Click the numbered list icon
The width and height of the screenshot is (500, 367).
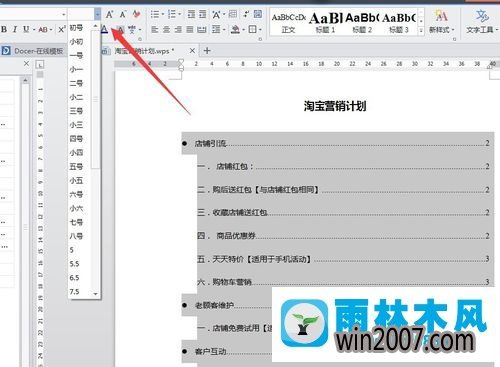[x=172, y=14]
